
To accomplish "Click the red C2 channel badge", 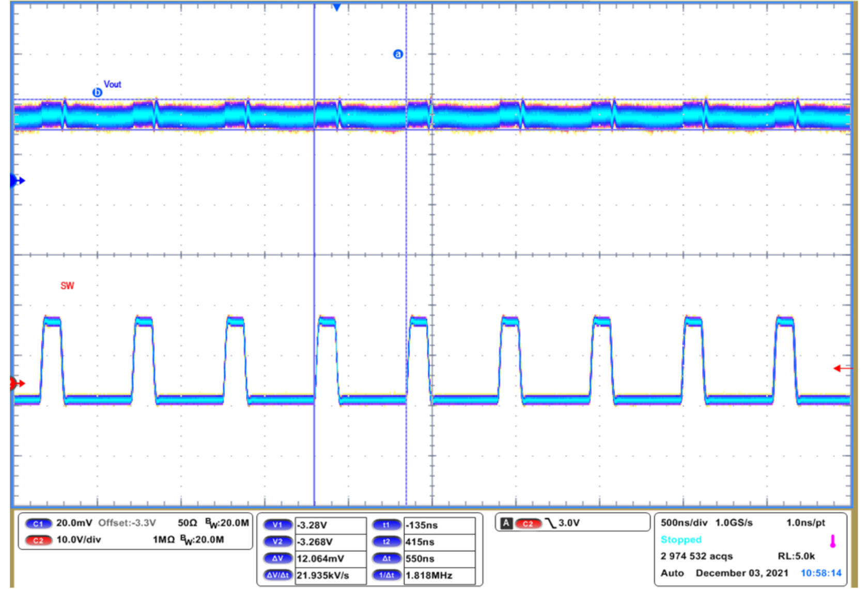I will click(38, 540).
